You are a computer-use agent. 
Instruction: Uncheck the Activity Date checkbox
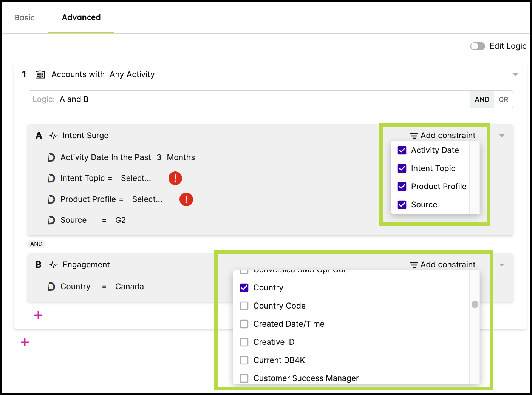click(402, 150)
